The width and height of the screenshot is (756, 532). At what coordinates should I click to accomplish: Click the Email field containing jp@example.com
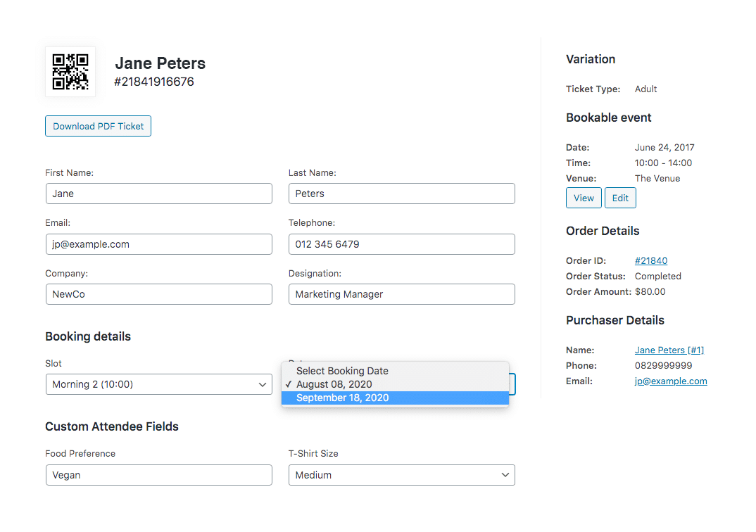158,244
